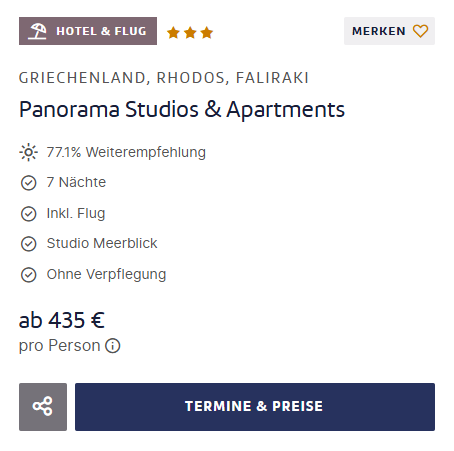The height and width of the screenshot is (451, 454).
Task: Click the 77.1% Weiterempfehlung rating text
Action: coord(126,152)
